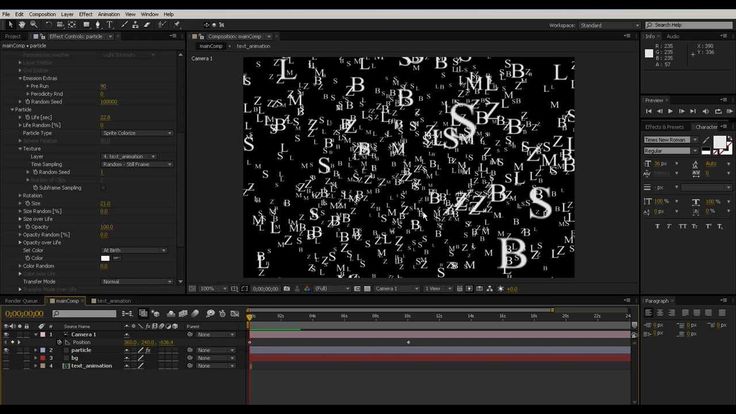Take a snapshot with the camera icon
The height and width of the screenshot is (414, 736).
pos(286,289)
